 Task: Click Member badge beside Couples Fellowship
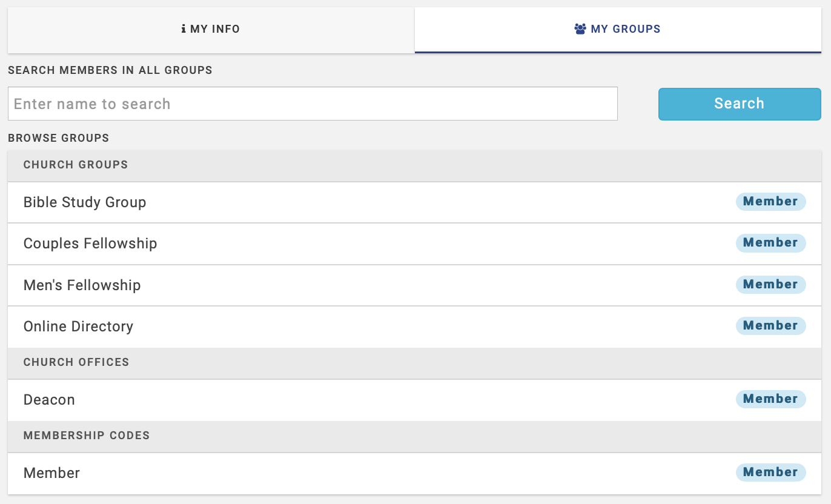[770, 243]
